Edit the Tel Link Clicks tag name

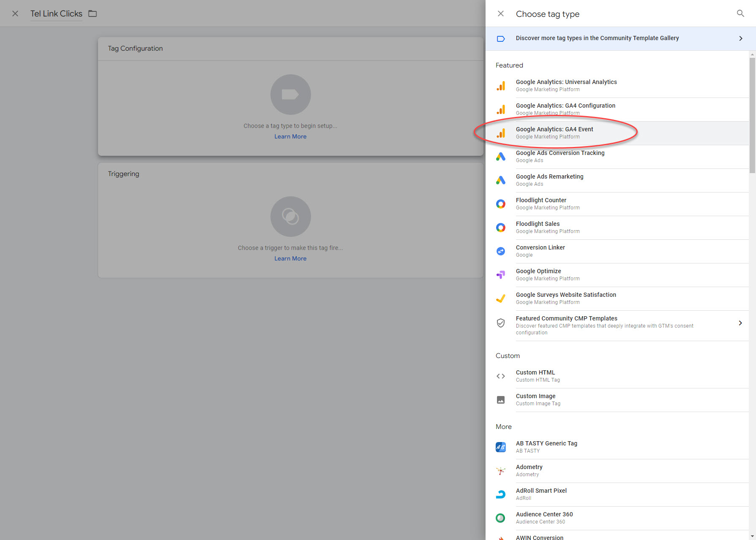(x=56, y=14)
